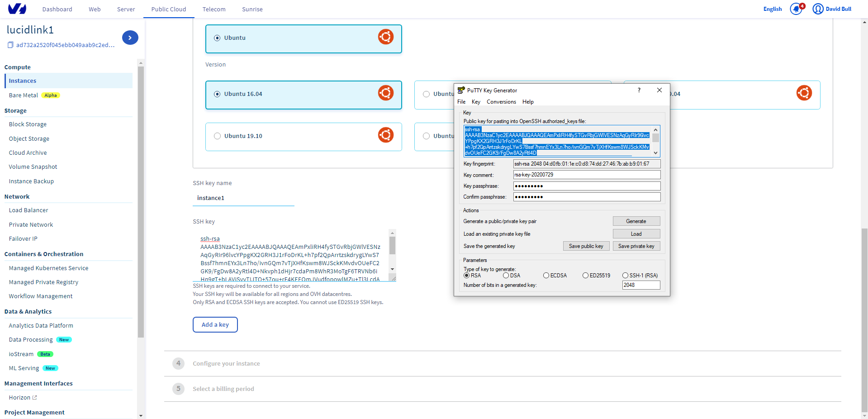Open the David Bull user profile
Viewport: 868px width, 419px height.
pos(832,9)
